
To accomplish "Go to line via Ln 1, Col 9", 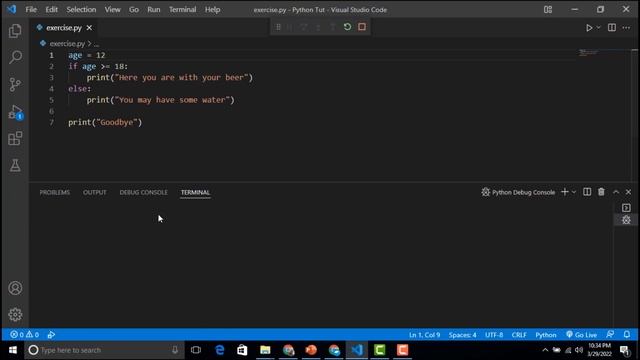I will pos(424,335).
